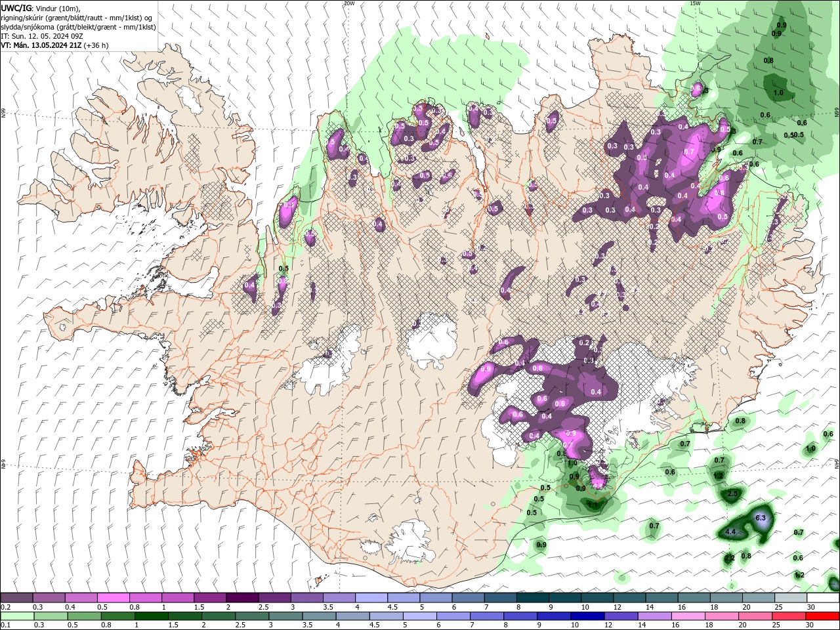This screenshot has width=840, height=630.
Task: Click the bright red 30 swatch on rain scale
Action: coord(822,616)
